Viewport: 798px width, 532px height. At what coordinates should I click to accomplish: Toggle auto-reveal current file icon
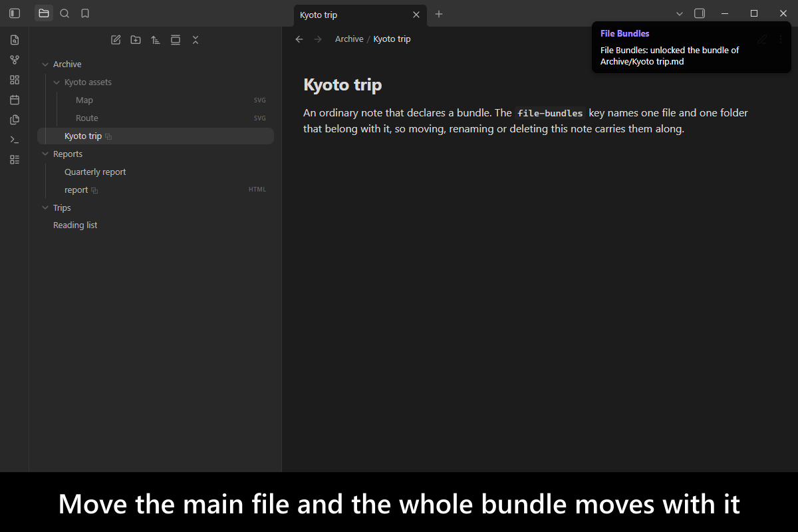[x=176, y=40]
